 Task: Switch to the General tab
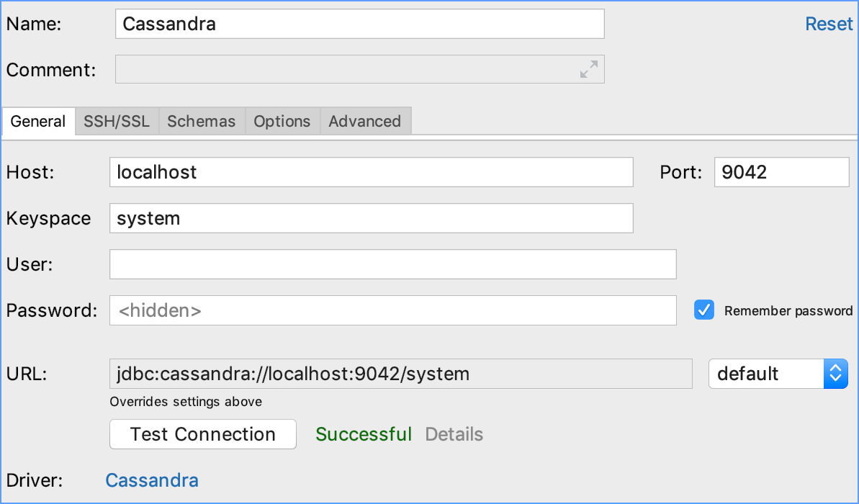click(x=38, y=121)
